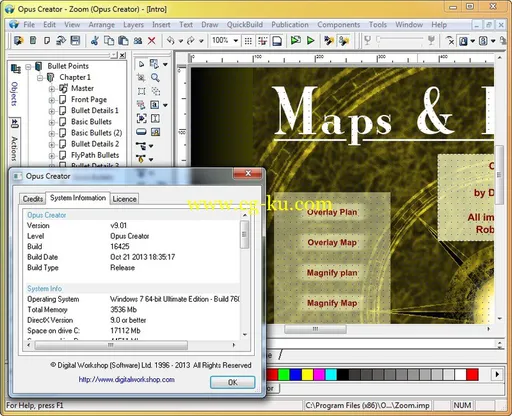Screen dimensions: 512x416
Task: Open the Publication menu
Action: click(290, 25)
